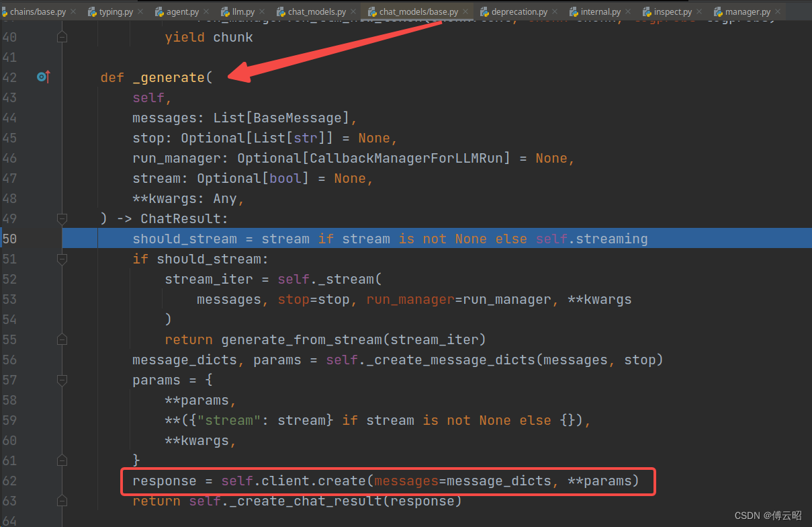Click the _generate function name
This screenshot has width=812, height=527.
169,77
